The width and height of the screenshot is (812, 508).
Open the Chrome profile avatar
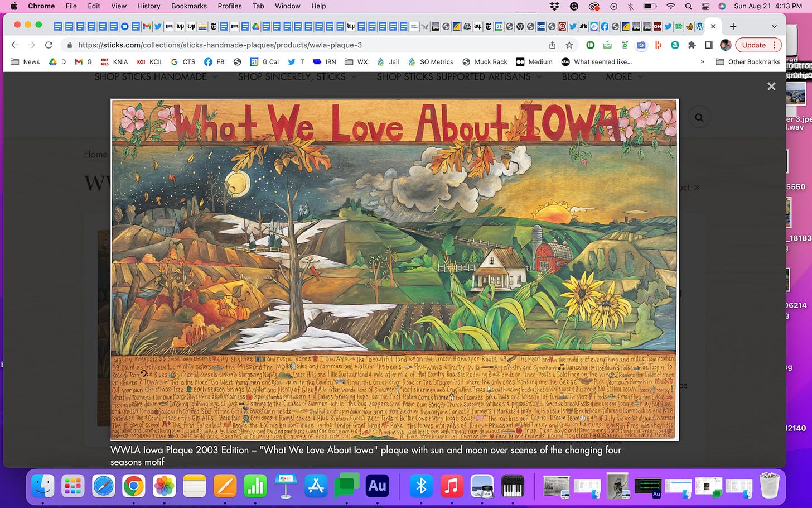click(x=726, y=45)
